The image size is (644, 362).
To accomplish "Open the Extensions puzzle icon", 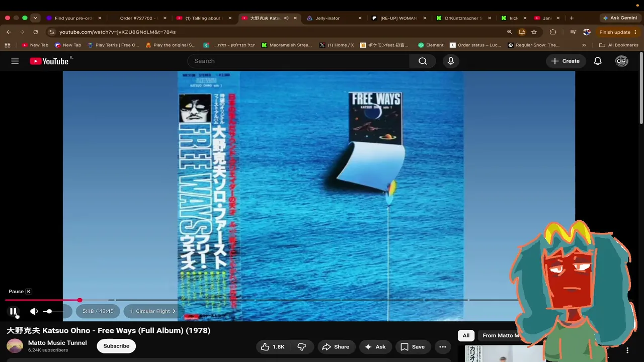I will (x=553, y=32).
